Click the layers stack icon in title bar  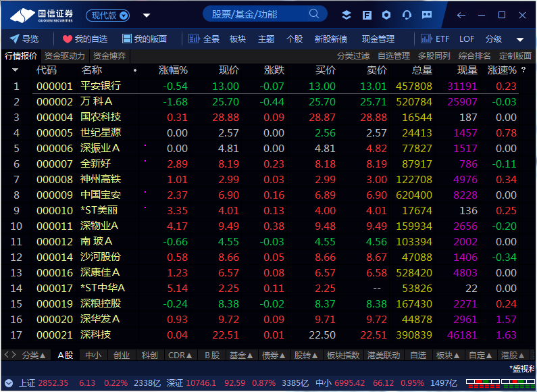pos(347,15)
